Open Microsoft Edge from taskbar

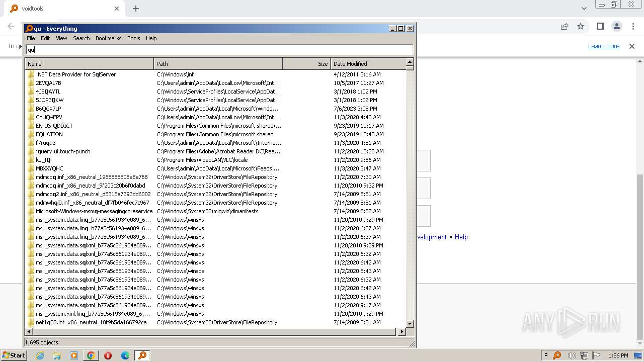[x=125, y=355]
